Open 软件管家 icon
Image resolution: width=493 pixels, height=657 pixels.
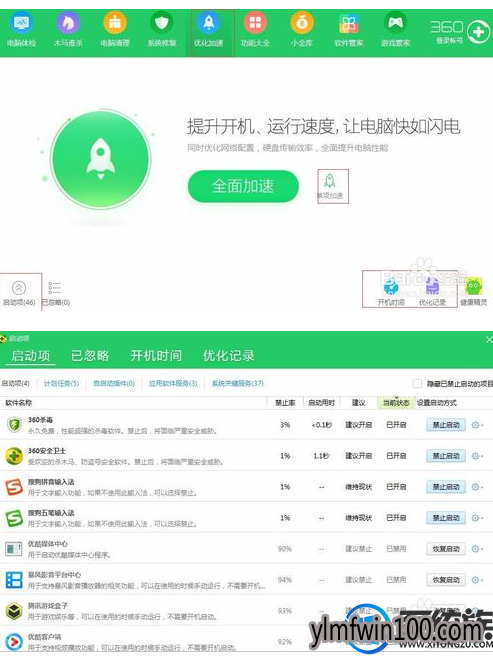click(x=348, y=23)
